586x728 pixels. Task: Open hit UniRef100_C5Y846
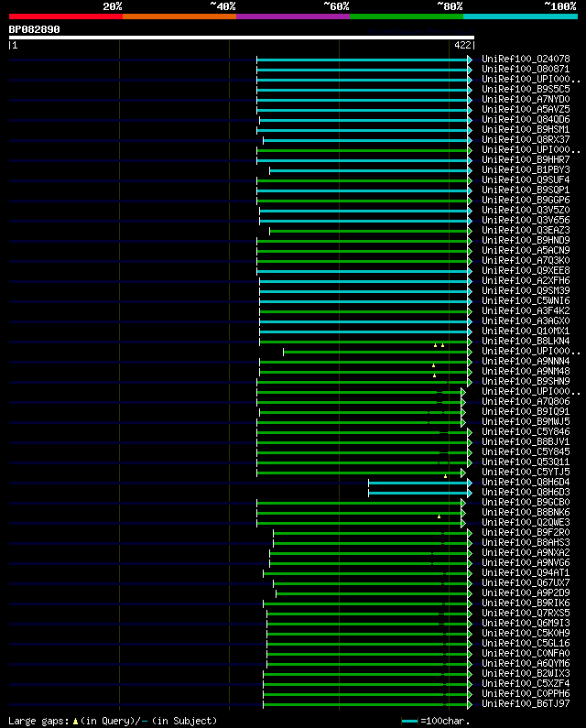point(526,432)
